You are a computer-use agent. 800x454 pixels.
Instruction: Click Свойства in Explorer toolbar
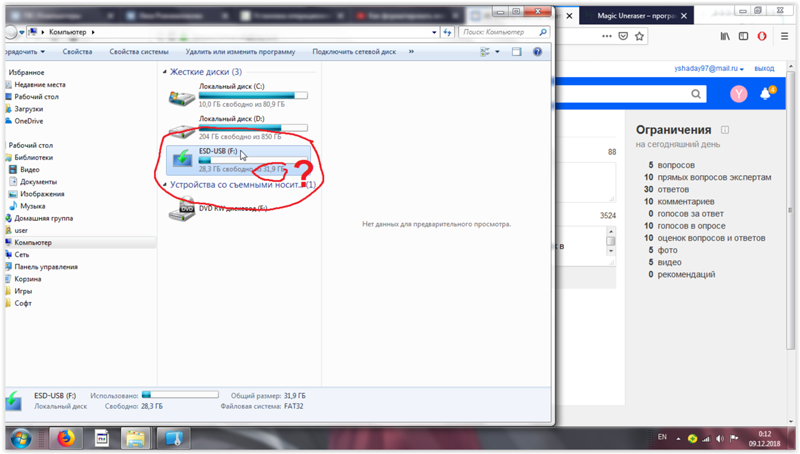click(77, 52)
